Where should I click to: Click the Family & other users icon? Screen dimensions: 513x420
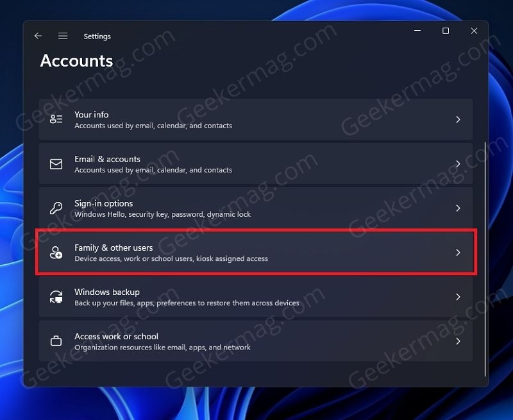56,253
